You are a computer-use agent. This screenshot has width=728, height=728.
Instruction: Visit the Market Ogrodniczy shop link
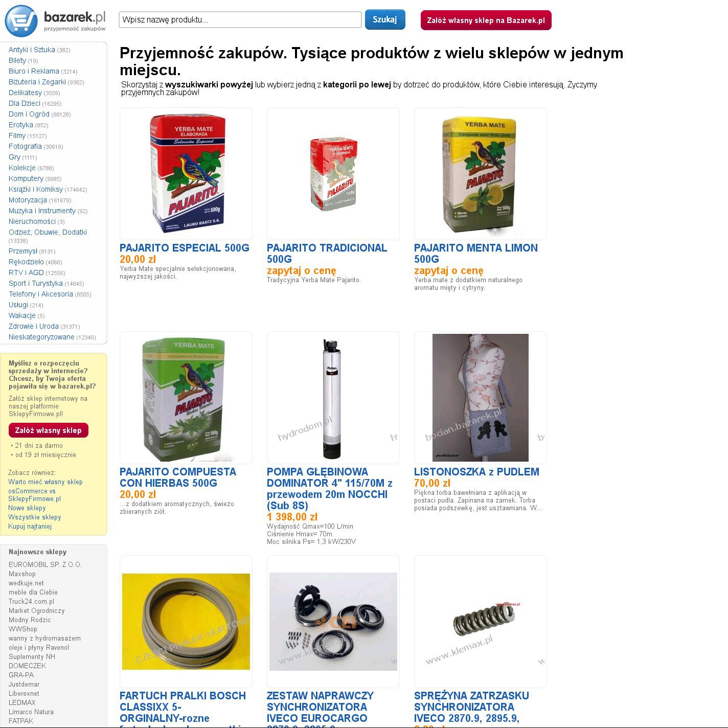[37, 610]
